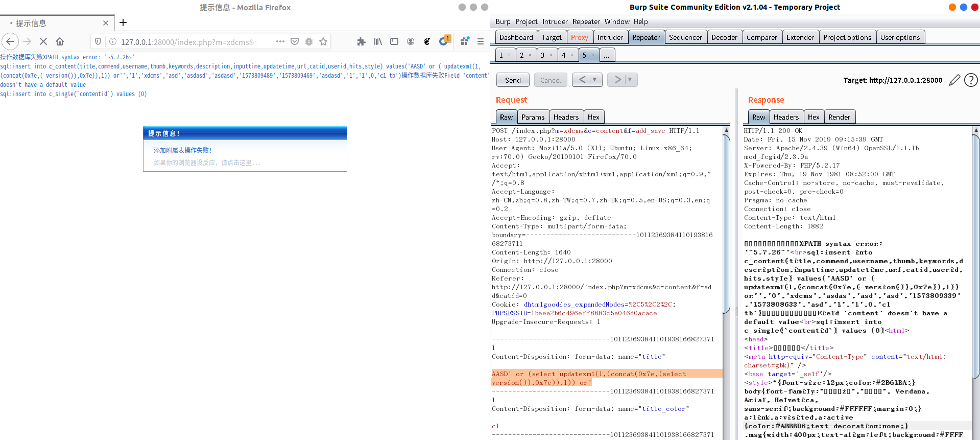Switch to Target tab
980x440 pixels.
click(552, 37)
